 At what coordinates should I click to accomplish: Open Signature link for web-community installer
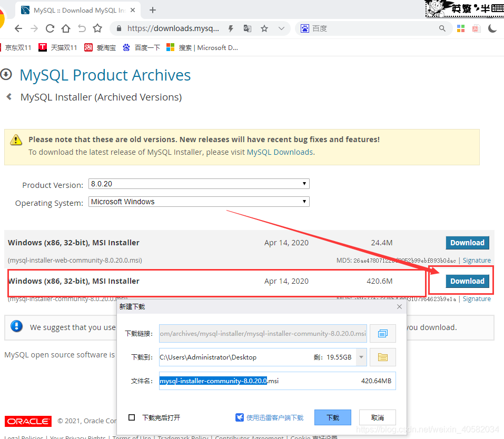(x=477, y=261)
